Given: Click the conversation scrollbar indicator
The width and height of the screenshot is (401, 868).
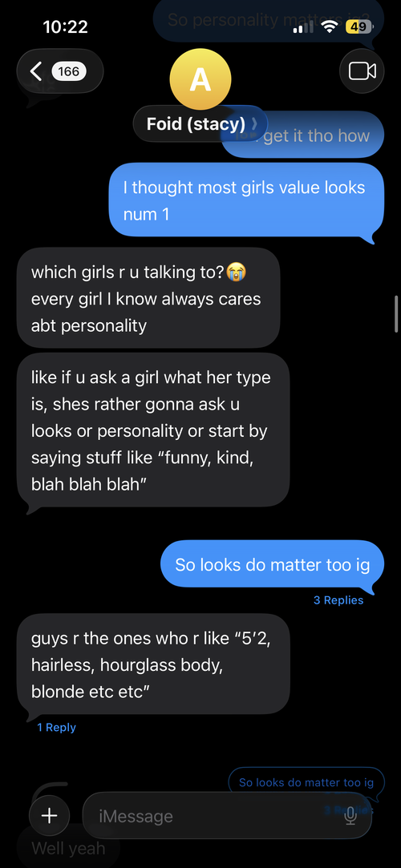Looking at the screenshot, I should [x=396, y=314].
